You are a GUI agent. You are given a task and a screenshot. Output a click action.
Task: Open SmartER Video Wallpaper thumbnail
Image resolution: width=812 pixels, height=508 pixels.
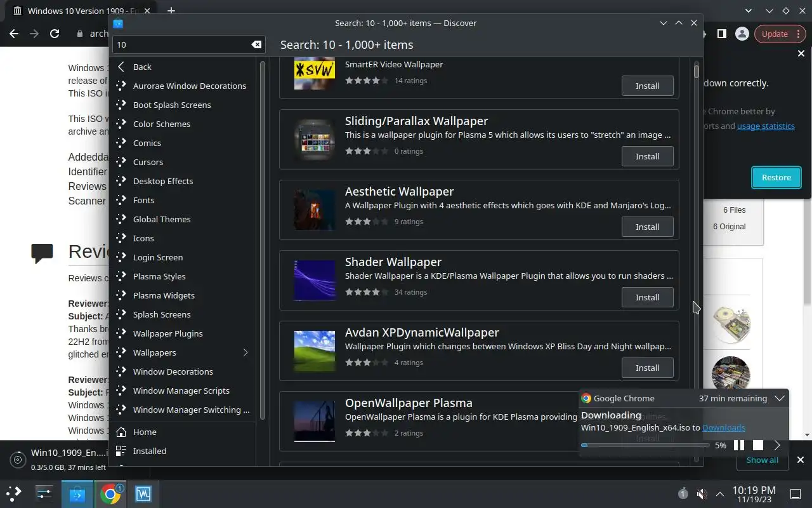point(314,73)
